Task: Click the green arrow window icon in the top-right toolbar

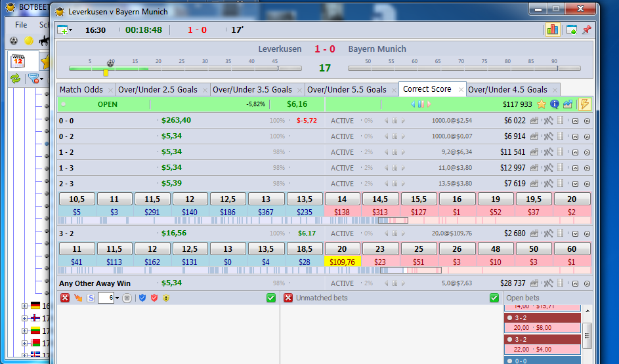Action: pyautogui.click(x=572, y=30)
